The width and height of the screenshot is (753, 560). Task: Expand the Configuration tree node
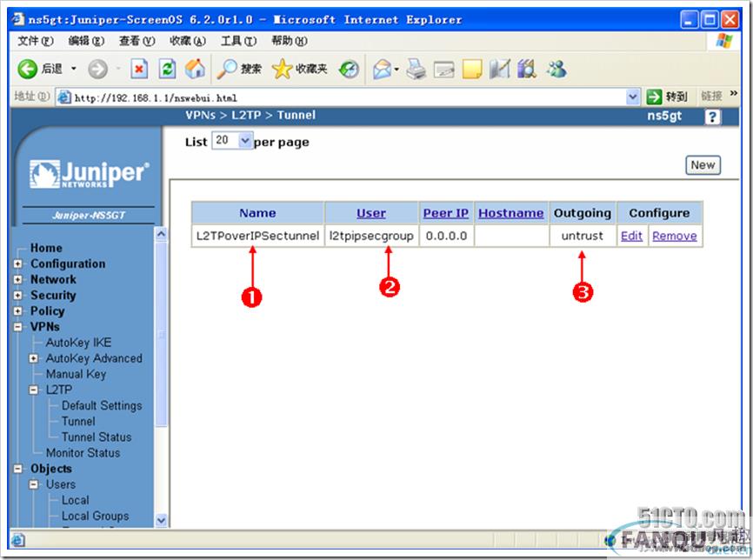[18, 264]
